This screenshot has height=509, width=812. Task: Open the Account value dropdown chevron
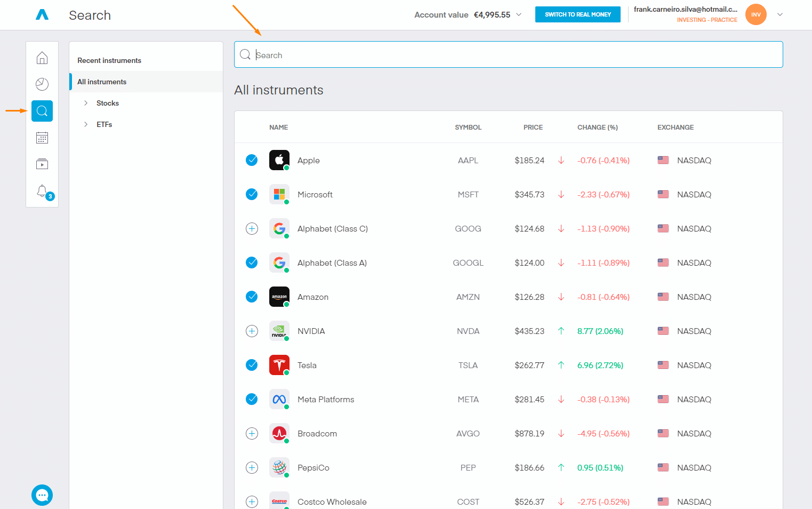pos(519,14)
